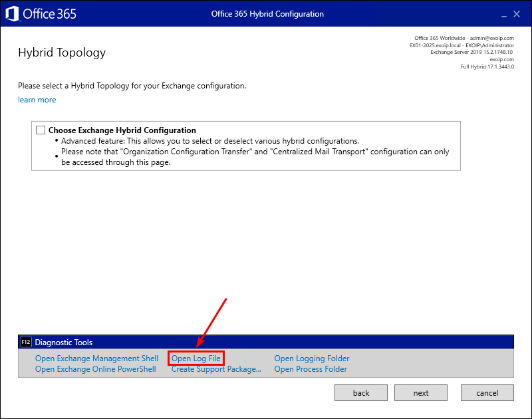Click the Office 365 logo icon
Image resolution: width=532 pixels, height=419 pixels.
coord(12,14)
